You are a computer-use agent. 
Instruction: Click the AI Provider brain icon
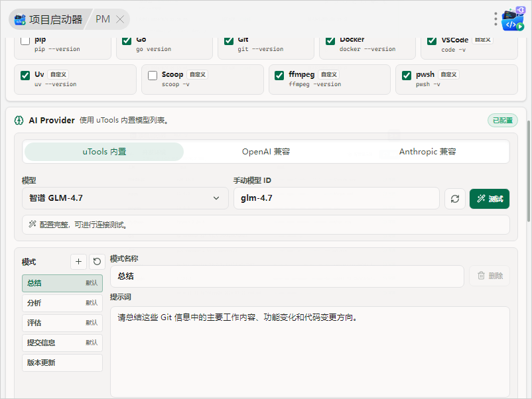(19, 121)
